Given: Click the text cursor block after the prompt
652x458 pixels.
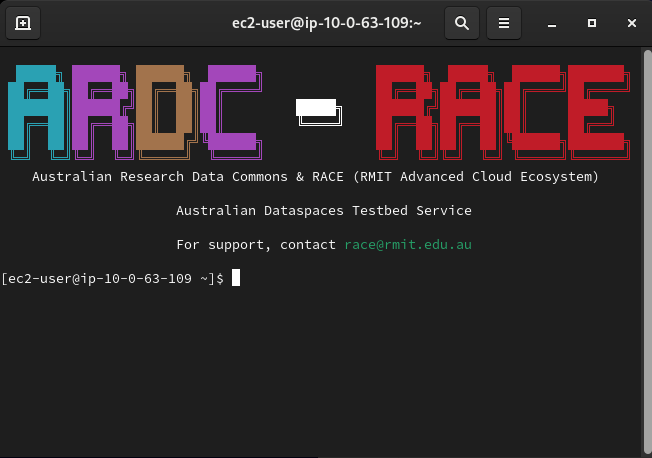Looking at the screenshot, I should (236, 278).
